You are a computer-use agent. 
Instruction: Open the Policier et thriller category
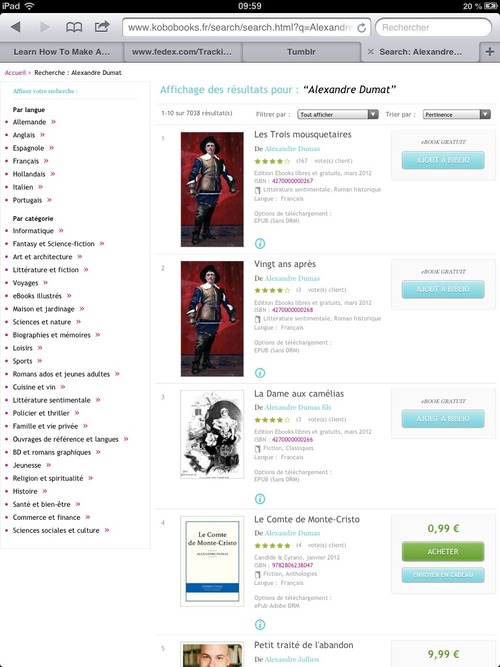[41, 413]
